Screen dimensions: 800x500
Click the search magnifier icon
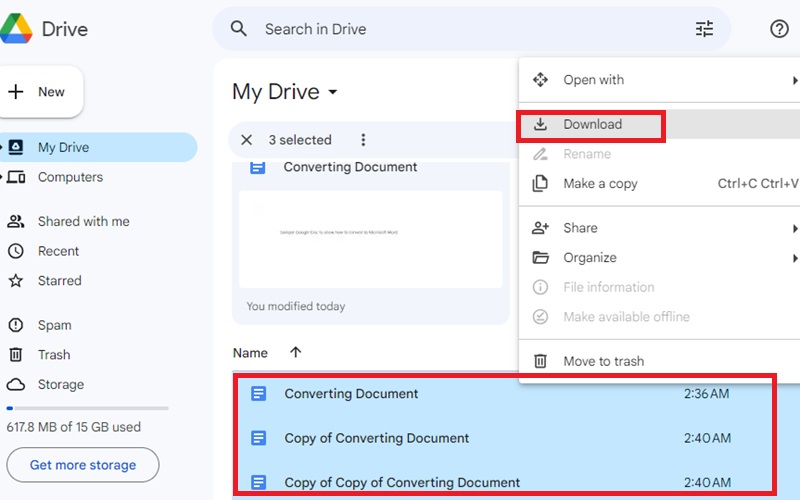pos(238,29)
